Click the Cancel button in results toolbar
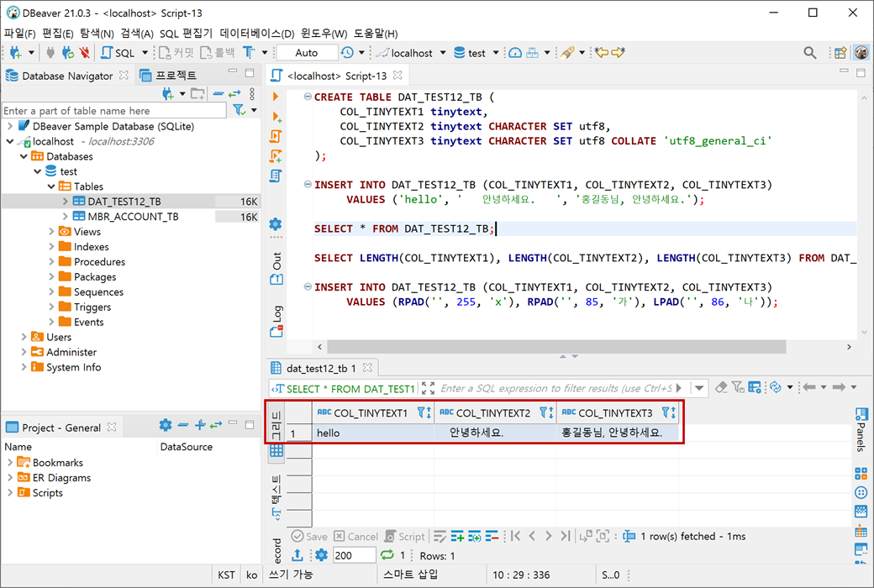 click(356, 536)
